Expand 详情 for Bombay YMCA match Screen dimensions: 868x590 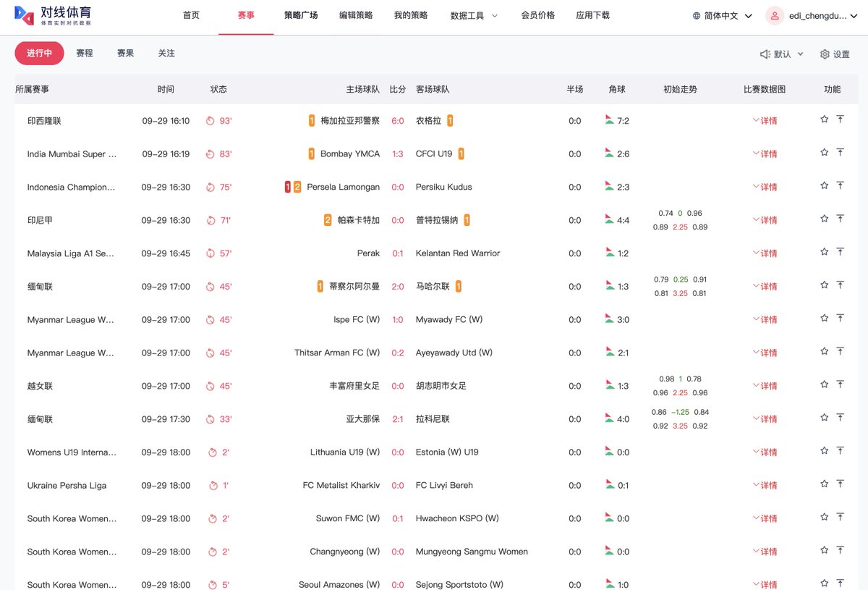click(x=765, y=153)
